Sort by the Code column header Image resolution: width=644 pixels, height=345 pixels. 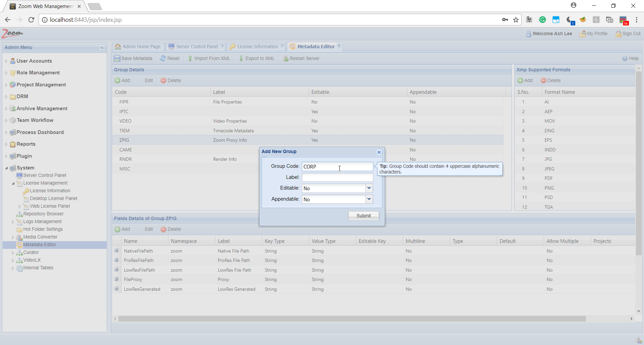[x=161, y=92]
